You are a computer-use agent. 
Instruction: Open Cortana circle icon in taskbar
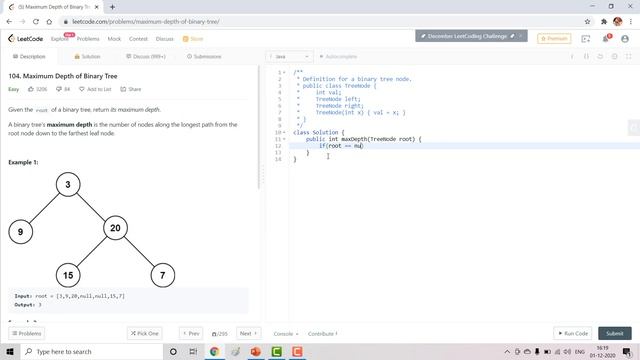(x=173, y=351)
